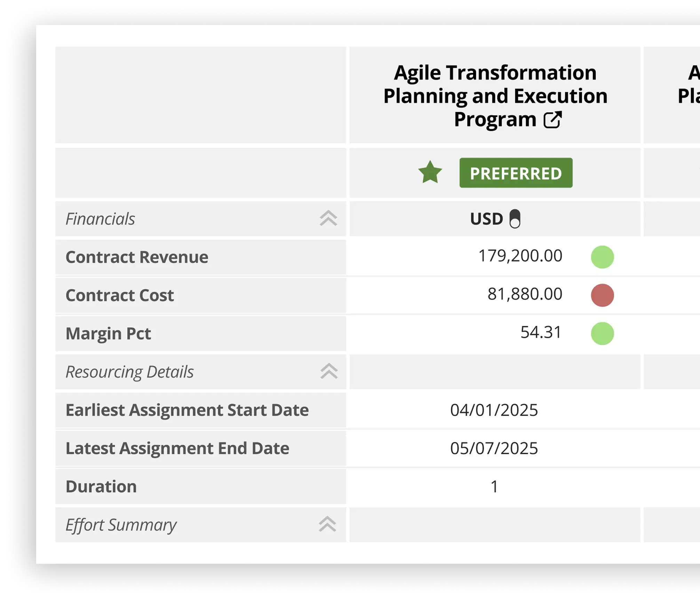Click the Latest Assignment End Date value
Viewport: 700px width, 600px height.
tap(494, 449)
